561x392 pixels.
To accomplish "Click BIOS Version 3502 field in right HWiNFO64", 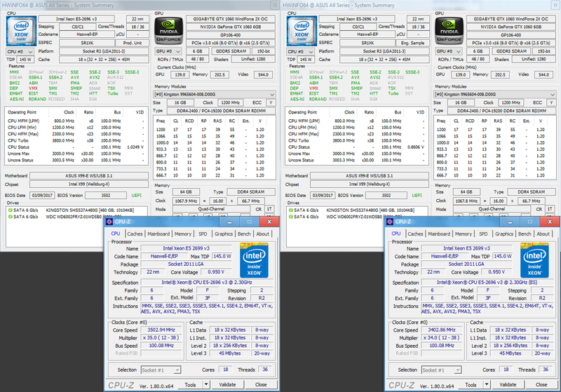I will click(386, 195).
